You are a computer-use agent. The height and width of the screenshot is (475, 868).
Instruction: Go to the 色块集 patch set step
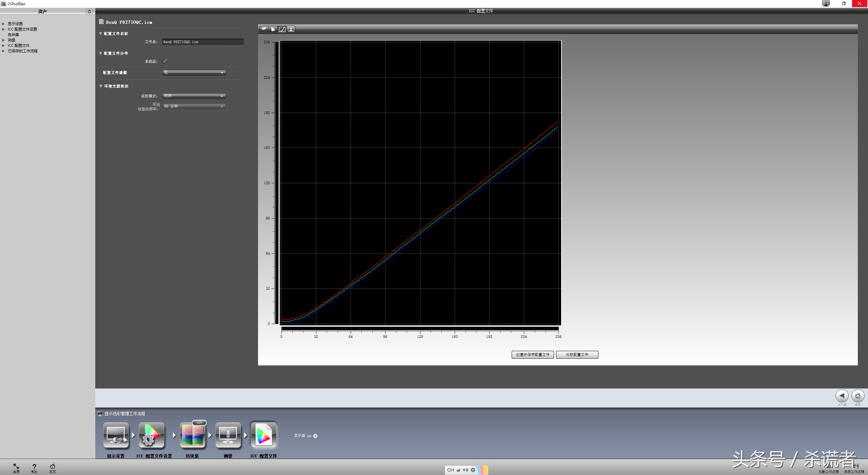[192, 436]
